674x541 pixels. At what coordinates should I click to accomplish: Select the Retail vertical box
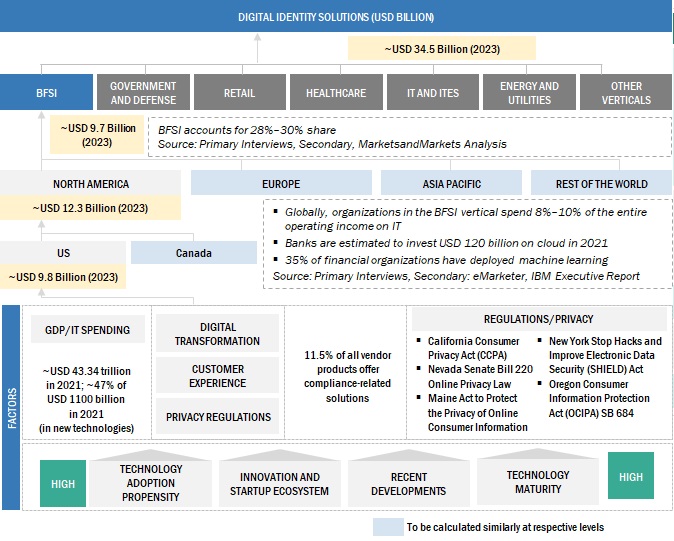click(x=239, y=93)
